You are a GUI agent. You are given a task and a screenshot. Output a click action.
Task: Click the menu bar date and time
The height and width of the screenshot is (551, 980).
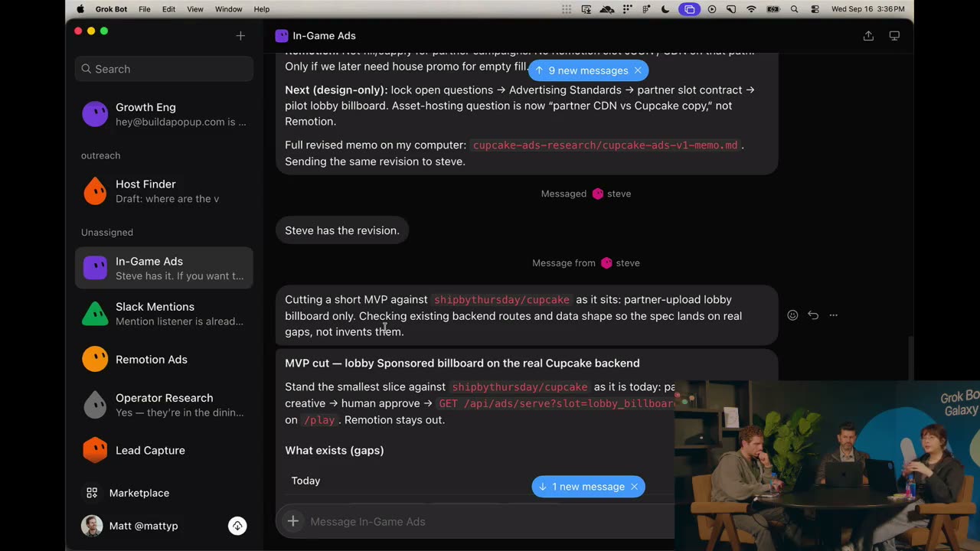868,9
